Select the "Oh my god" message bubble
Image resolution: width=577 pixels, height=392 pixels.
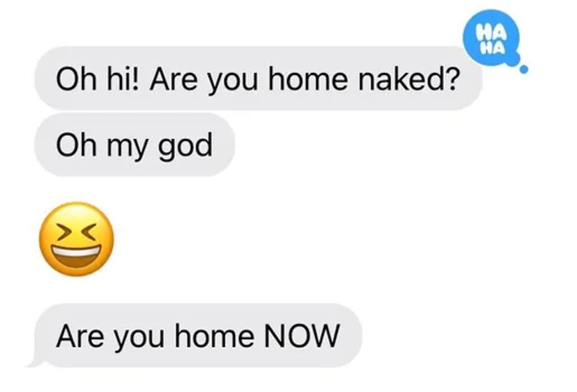click(x=134, y=144)
